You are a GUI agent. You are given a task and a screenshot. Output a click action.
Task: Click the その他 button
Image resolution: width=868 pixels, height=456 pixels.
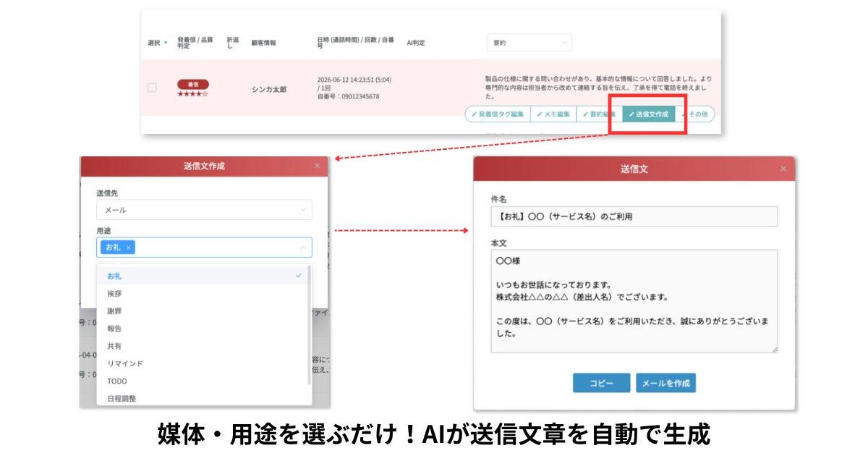695,114
